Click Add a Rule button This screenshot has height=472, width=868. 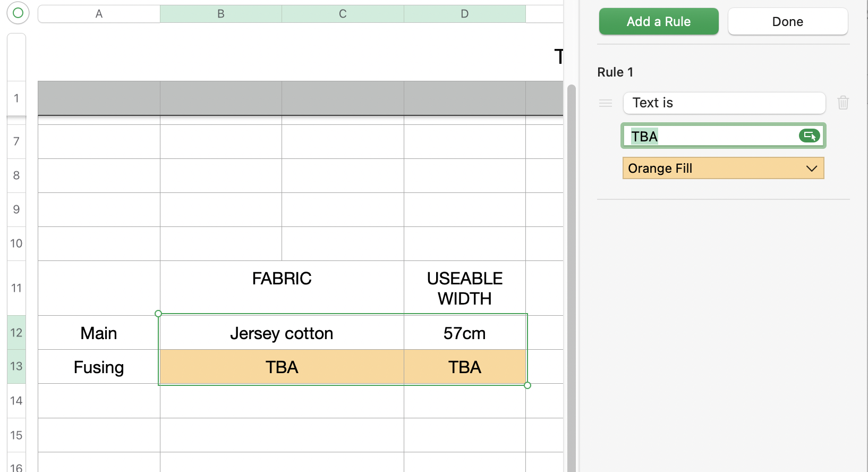coord(658,22)
